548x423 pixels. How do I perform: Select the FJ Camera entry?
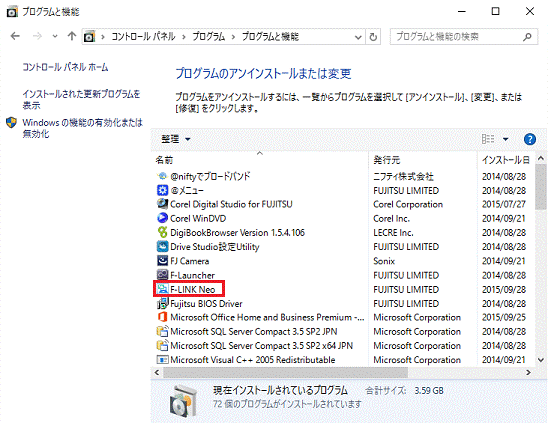(x=190, y=261)
